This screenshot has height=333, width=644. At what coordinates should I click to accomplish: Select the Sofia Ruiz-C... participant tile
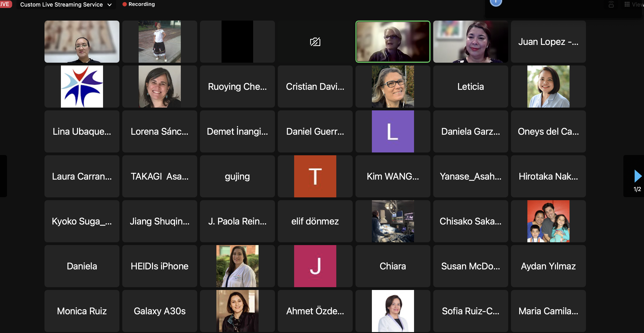coord(470,311)
